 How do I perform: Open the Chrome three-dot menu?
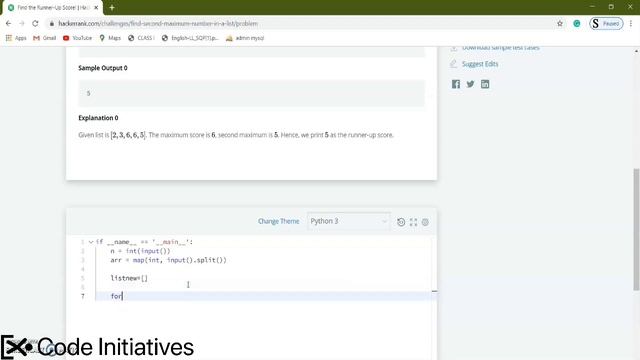click(631, 24)
